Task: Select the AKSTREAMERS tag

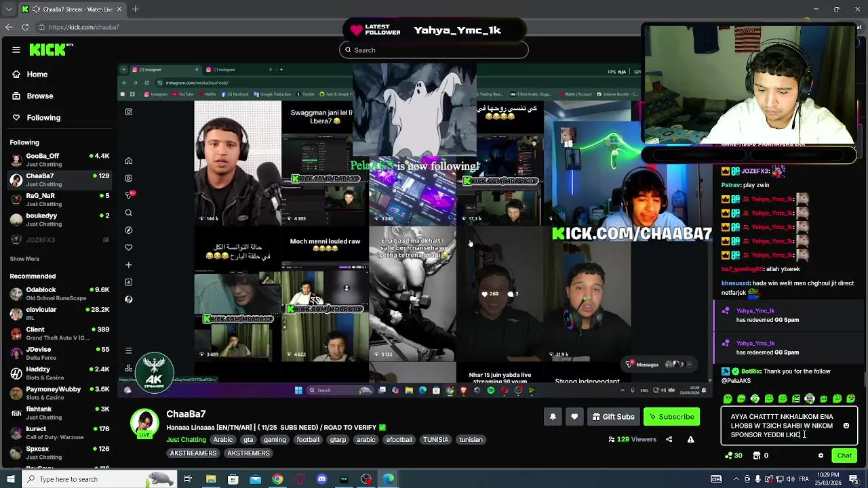Action: click(193, 453)
